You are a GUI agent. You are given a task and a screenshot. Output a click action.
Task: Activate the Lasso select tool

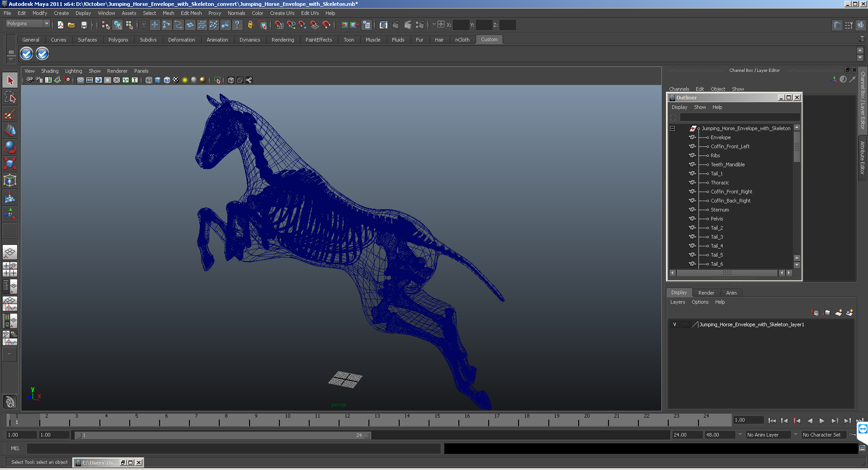click(x=10, y=97)
